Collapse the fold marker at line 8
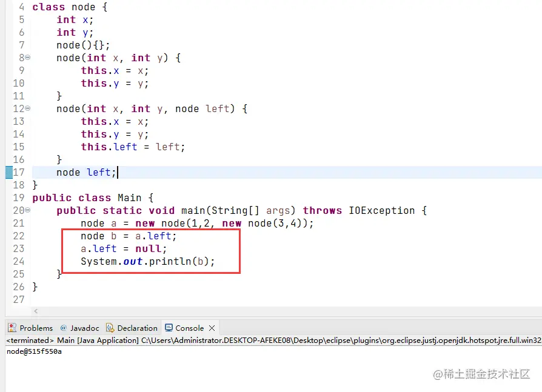The width and height of the screenshot is (542, 392). 28,58
